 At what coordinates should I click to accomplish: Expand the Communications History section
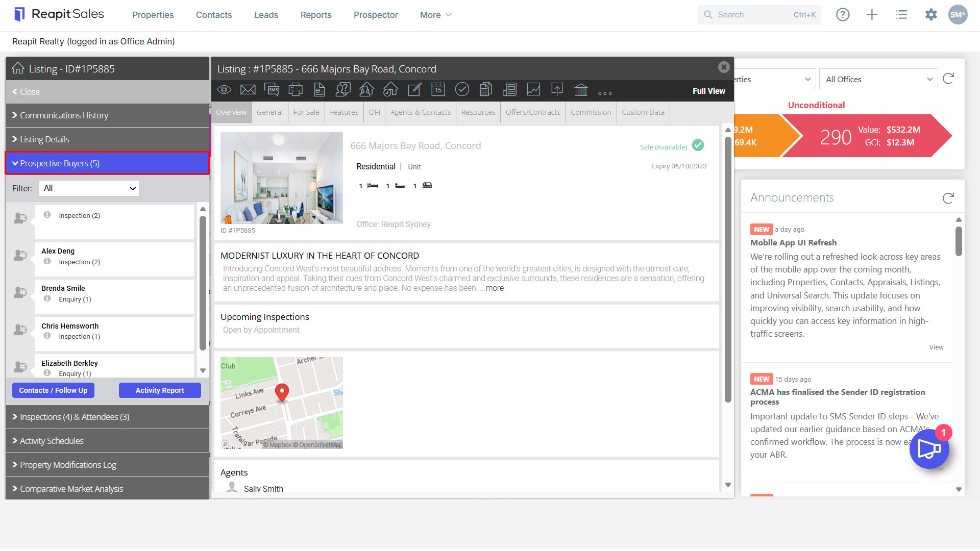coord(107,115)
